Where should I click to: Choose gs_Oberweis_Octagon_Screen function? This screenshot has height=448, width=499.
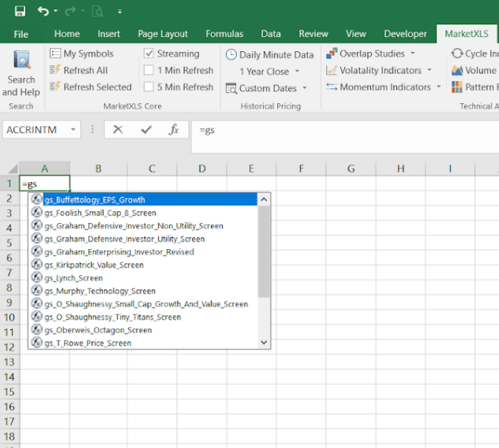[143, 330]
